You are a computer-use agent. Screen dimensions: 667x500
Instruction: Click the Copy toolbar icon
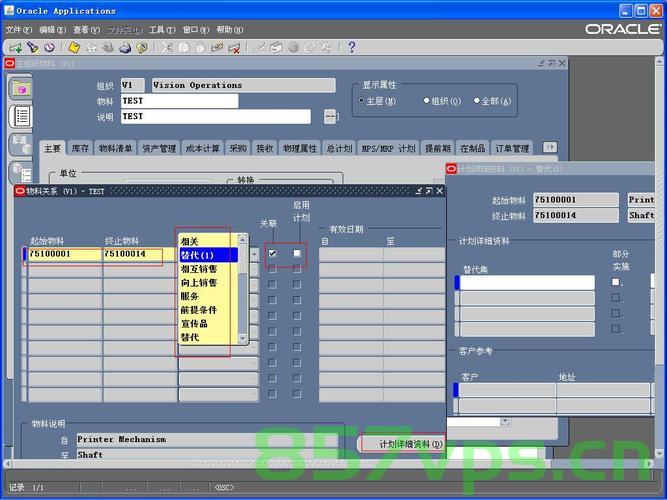pos(184,48)
